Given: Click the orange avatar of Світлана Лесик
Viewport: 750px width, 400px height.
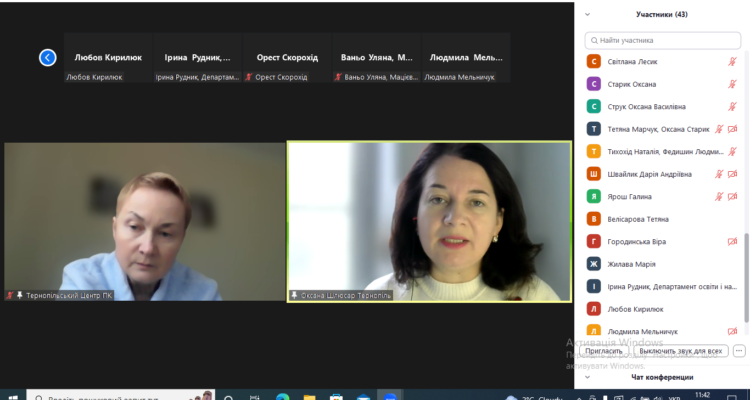Looking at the screenshot, I should click(x=594, y=62).
